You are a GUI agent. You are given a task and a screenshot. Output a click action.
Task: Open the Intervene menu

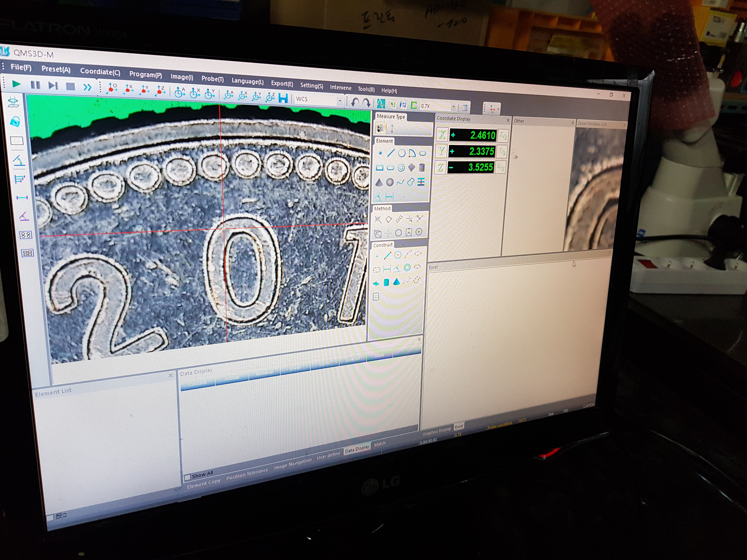click(x=340, y=87)
